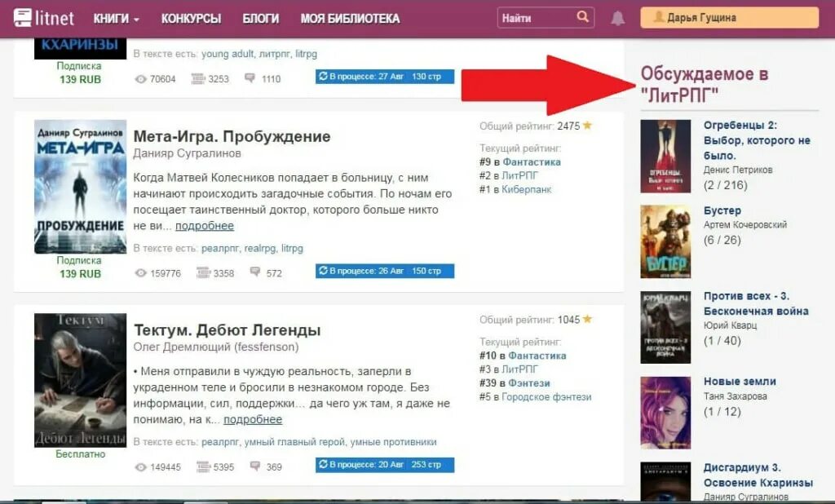Open sidebar title Новые земли

pos(740,382)
